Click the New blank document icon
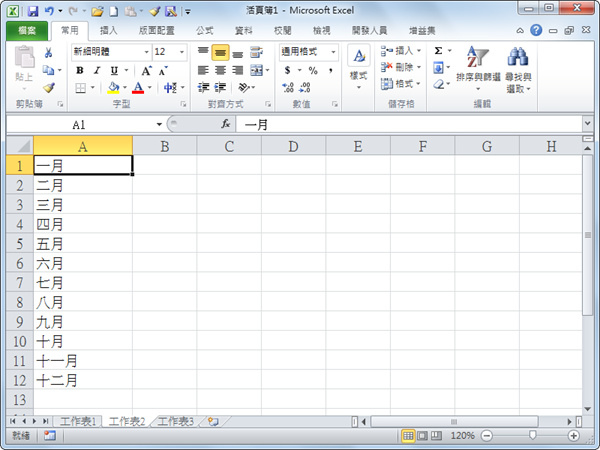The image size is (600, 450). click(114, 11)
